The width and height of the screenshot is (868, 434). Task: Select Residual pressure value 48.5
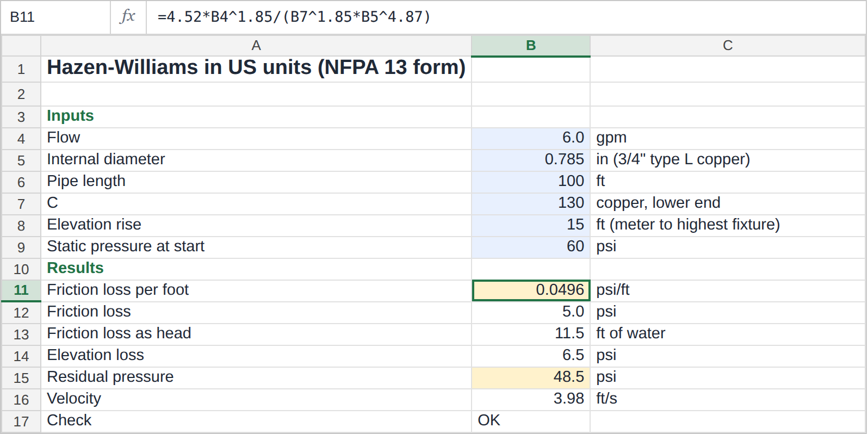[x=531, y=378]
